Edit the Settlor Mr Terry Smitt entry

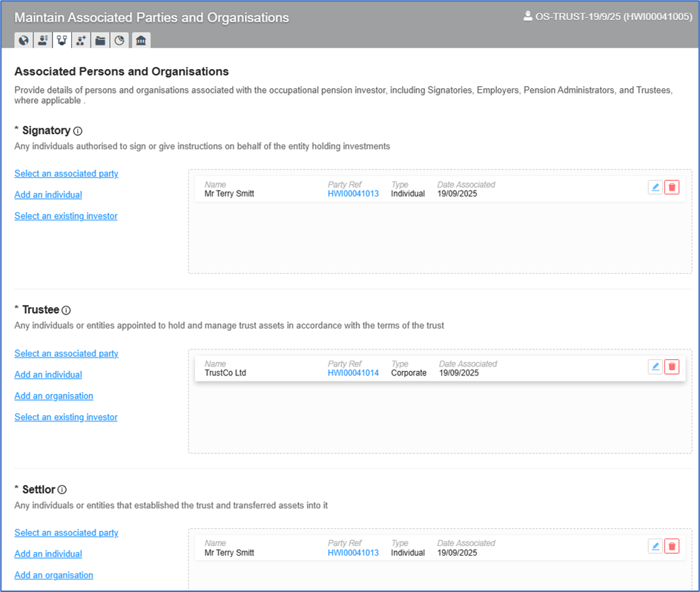[x=655, y=546]
